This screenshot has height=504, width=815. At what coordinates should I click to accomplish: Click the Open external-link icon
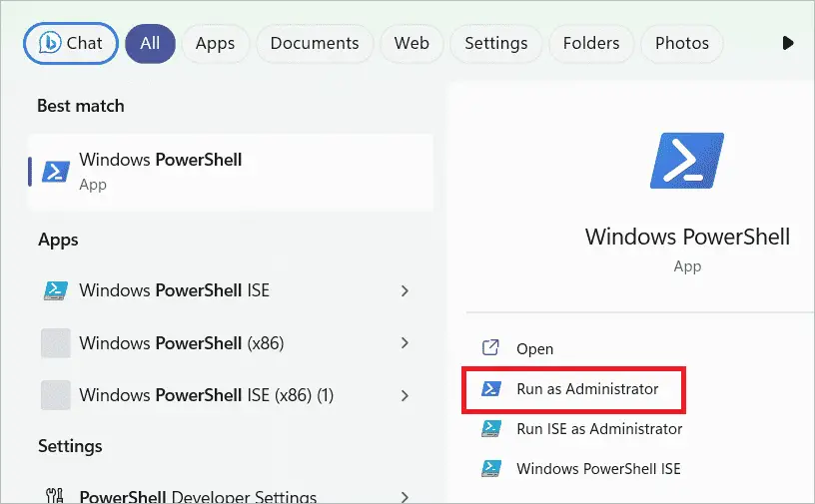click(490, 348)
